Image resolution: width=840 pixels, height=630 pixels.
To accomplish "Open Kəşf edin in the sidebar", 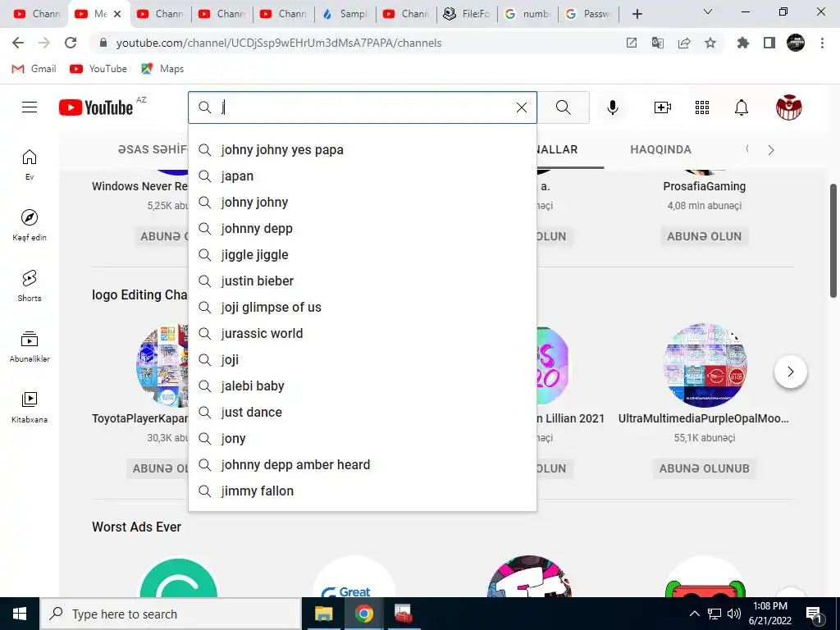I will coord(30,225).
